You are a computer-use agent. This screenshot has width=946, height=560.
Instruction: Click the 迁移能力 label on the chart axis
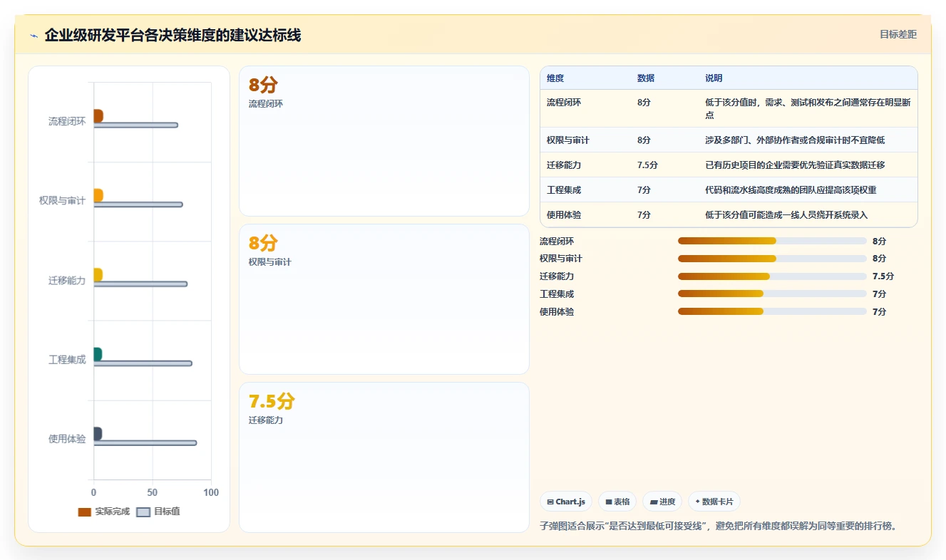point(67,281)
